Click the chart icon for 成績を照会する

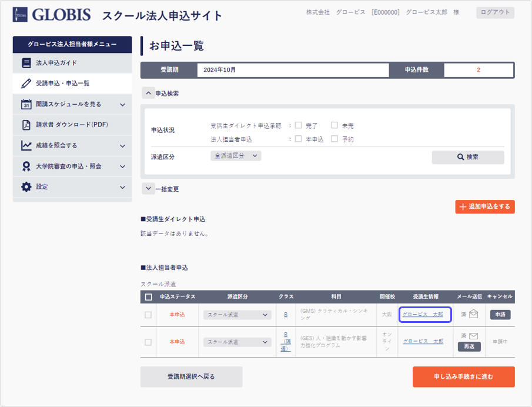[26, 146]
